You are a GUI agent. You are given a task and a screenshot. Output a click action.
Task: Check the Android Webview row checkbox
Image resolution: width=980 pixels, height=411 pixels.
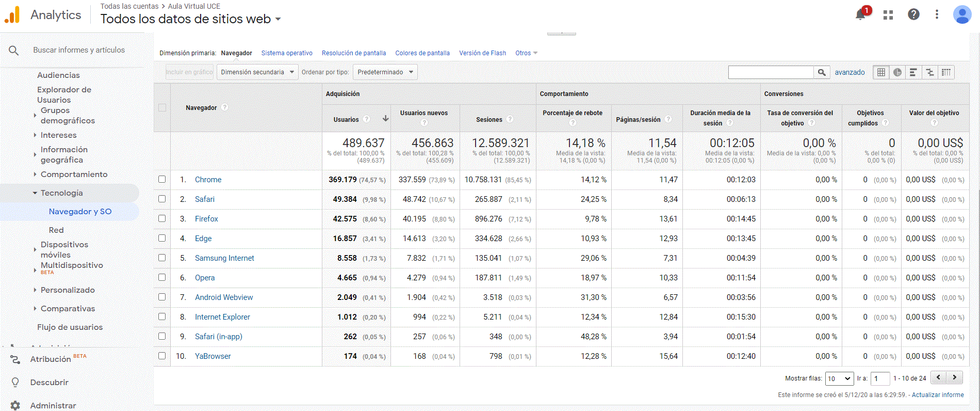point(162,297)
